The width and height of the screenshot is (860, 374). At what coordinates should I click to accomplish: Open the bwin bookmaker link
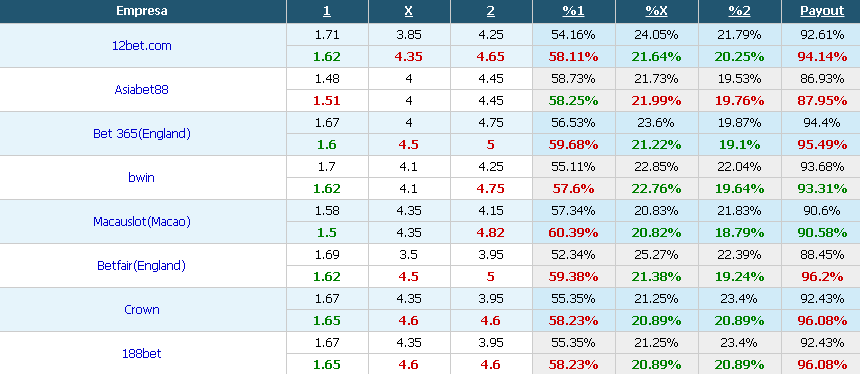pos(142,177)
